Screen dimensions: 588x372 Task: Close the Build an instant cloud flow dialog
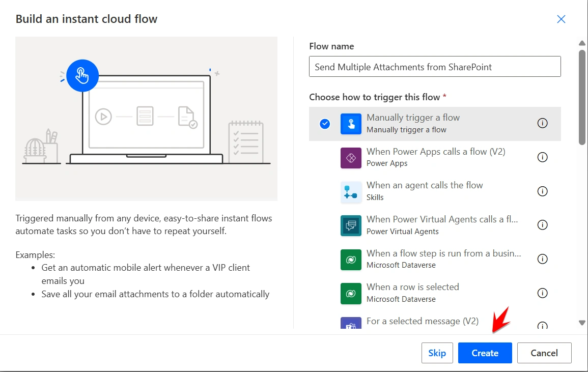click(x=561, y=19)
